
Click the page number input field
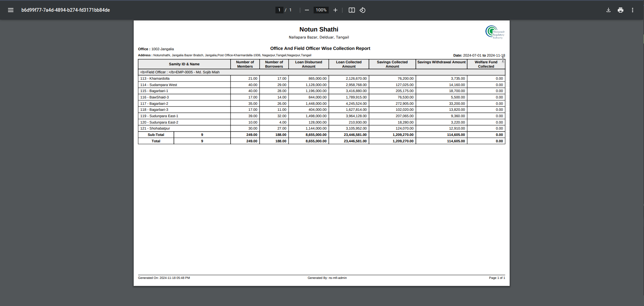(x=279, y=10)
